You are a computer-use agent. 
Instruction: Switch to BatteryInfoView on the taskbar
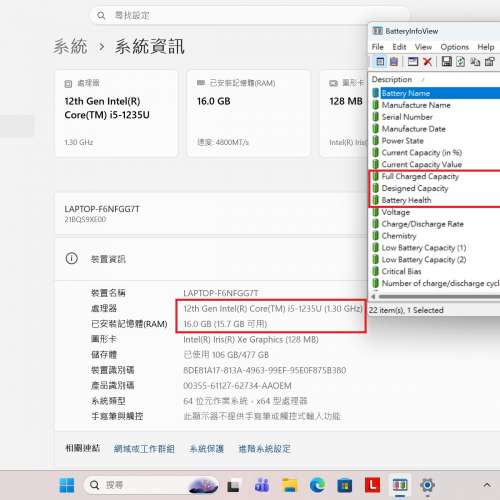coord(400,485)
